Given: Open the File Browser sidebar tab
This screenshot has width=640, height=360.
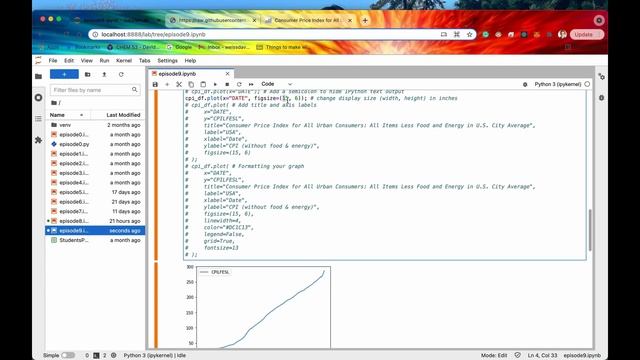Looking at the screenshot, I should pyautogui.click(x=38, y=76).
